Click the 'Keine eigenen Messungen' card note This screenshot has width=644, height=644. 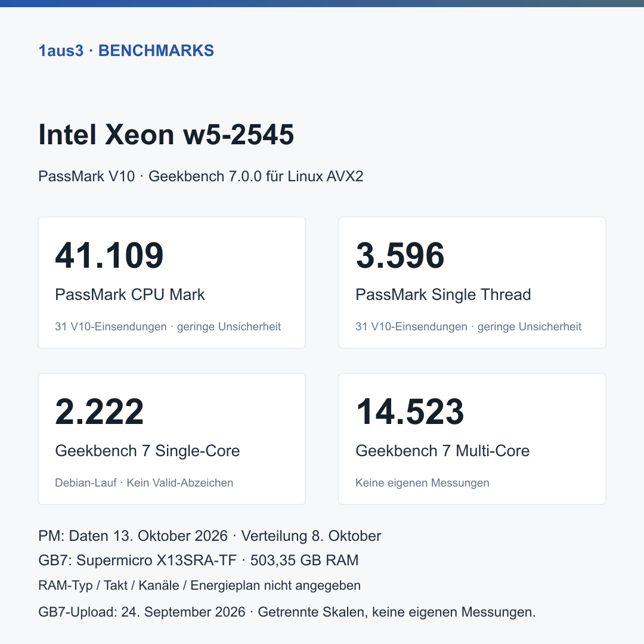(422, 482)
